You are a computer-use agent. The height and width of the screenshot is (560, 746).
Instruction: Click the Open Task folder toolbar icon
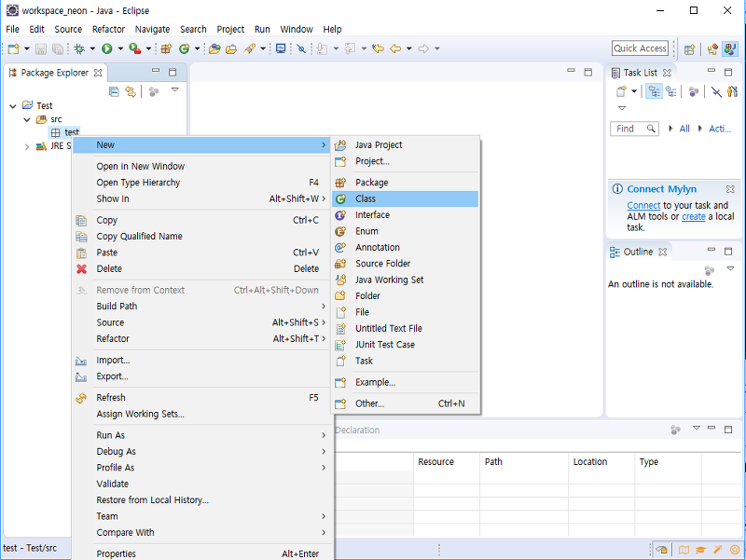click(x=231, y=48)
